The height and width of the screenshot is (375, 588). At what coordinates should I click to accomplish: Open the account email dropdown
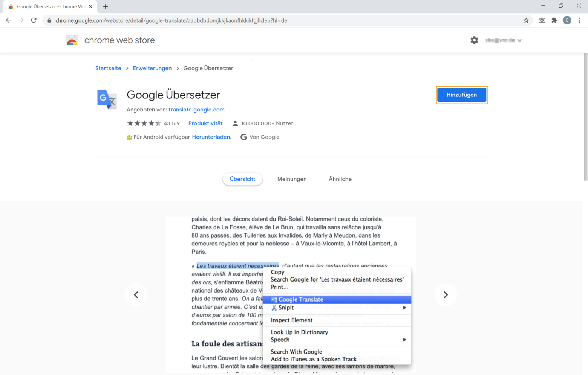click(504, 40)
